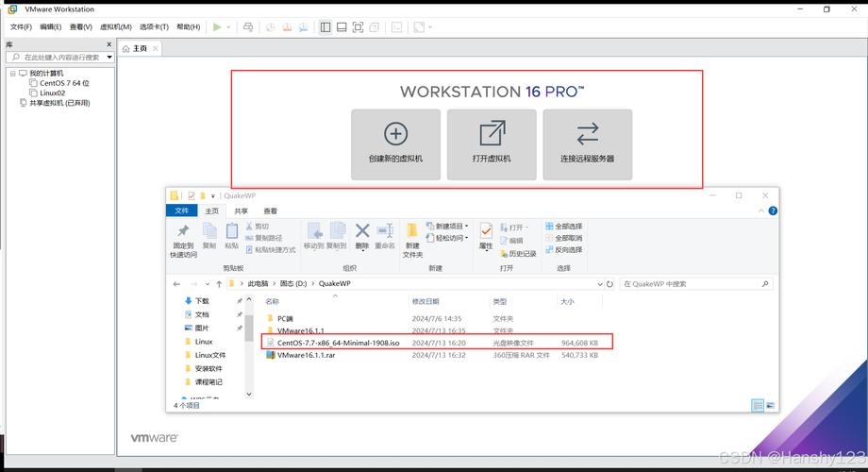Viewport: 868px width, 472px height.
Task: Click the green Power On play icon
Action: (217, 27)
